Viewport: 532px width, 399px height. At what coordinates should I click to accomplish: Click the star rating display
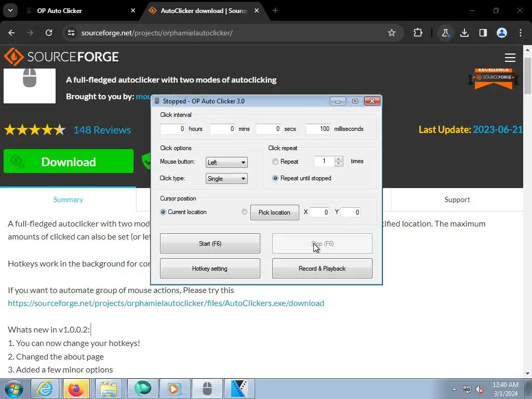tap(35, 130)
